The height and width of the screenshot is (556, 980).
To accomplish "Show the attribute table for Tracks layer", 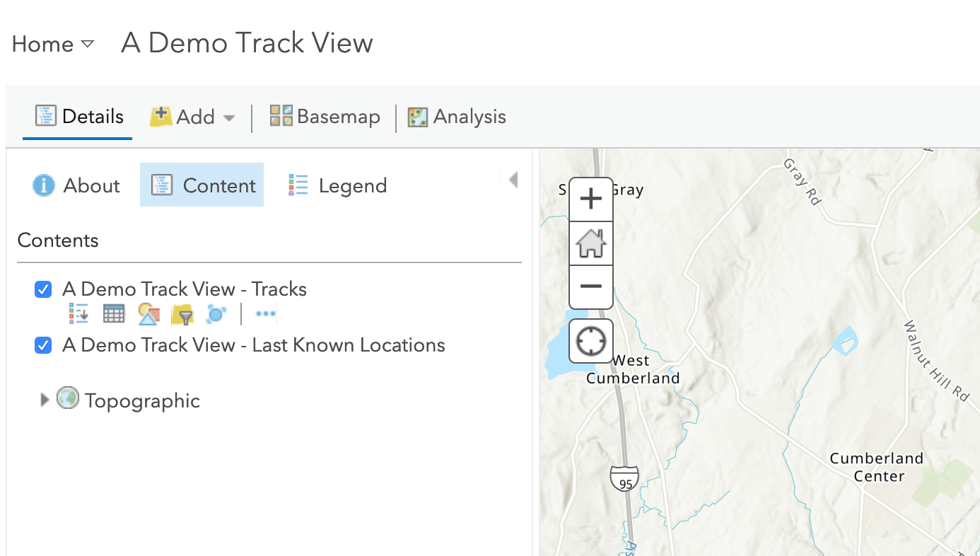I will pyautogui.click(x=113, y=313).
